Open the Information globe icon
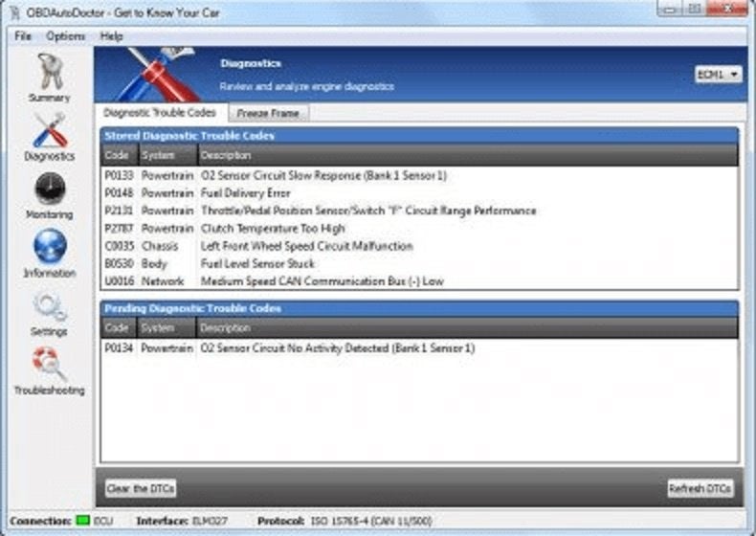756x536 pixels. [x=50, y=246]
